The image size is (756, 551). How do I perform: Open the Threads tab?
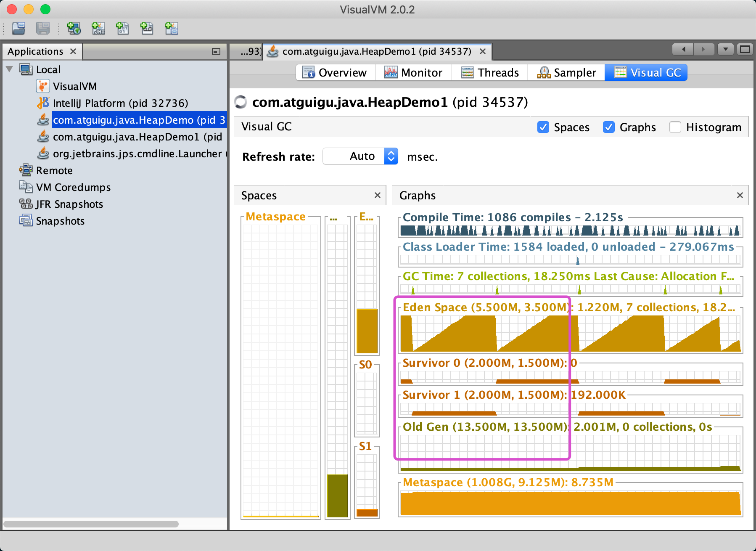(490, 73)
